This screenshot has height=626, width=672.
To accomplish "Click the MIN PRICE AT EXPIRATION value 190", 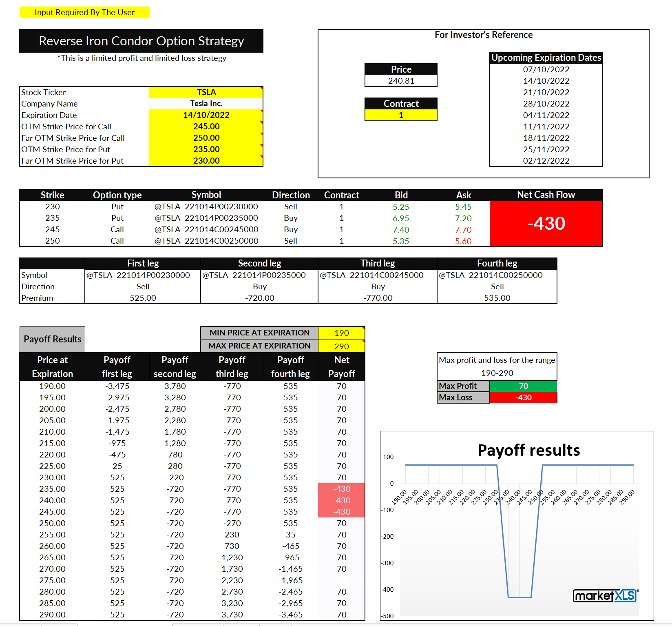I will (x=341, y=333).
